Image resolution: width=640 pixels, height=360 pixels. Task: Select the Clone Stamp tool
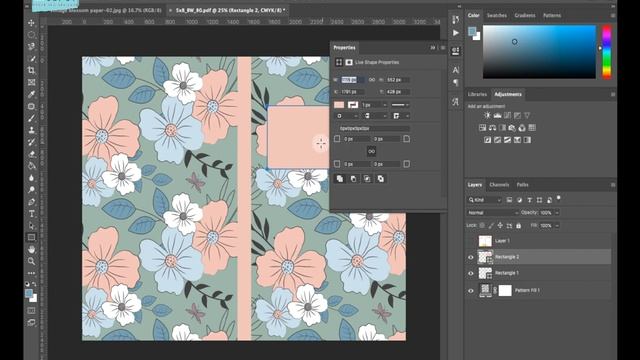tap(31, 130)
